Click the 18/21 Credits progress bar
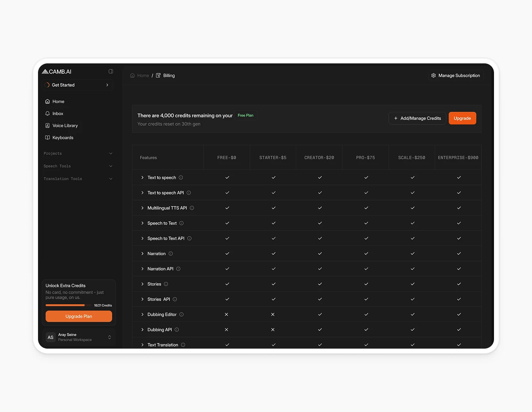 click(68, 305)
